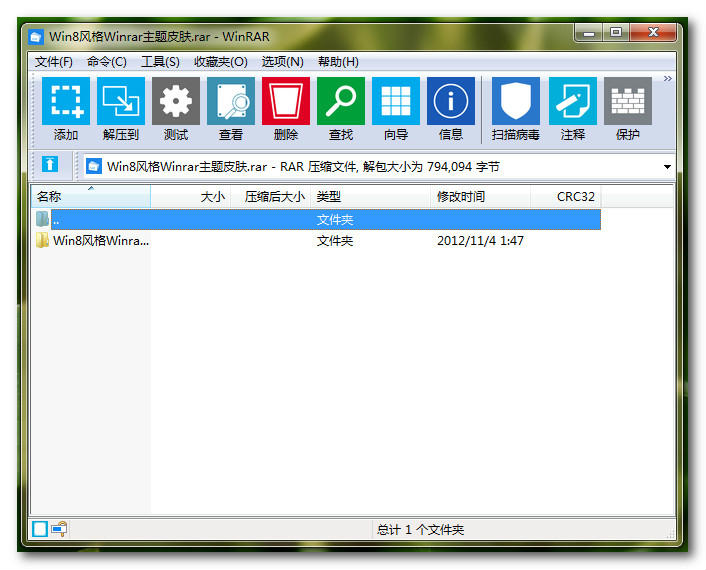Image resolution: width=706 pixels, height=570 pixels.
Task: Launch the Wizard (向导) grid icon
Action: pos(395,101)
